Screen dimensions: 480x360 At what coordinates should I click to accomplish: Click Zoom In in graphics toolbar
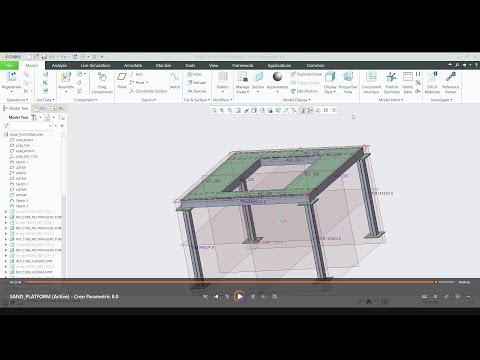222,110
